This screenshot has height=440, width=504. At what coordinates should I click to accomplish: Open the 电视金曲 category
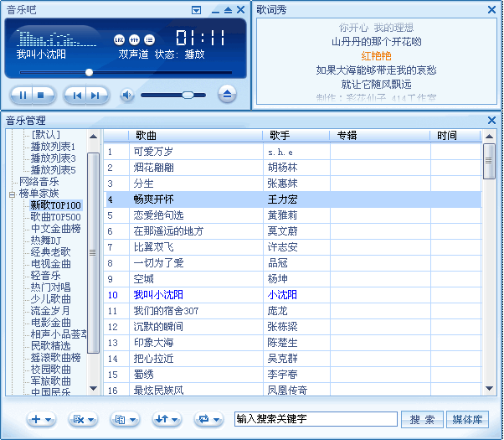(x=50, y=264)
